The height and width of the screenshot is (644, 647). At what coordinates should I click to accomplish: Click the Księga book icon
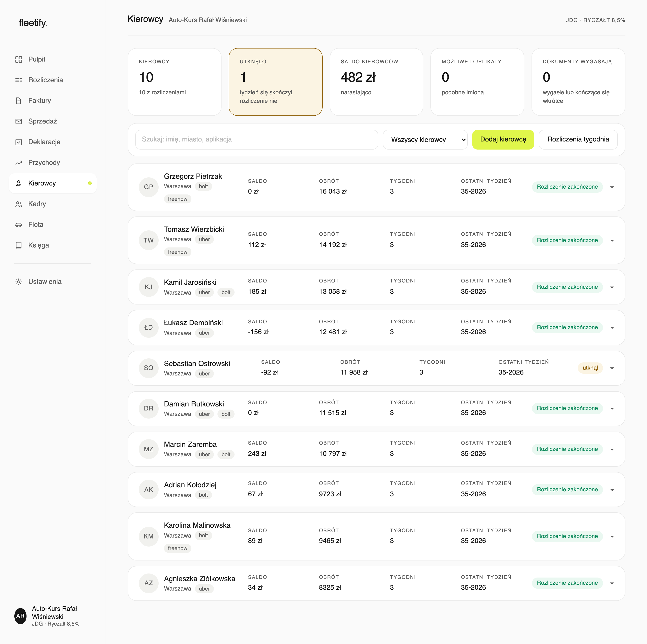click(19, 245)
